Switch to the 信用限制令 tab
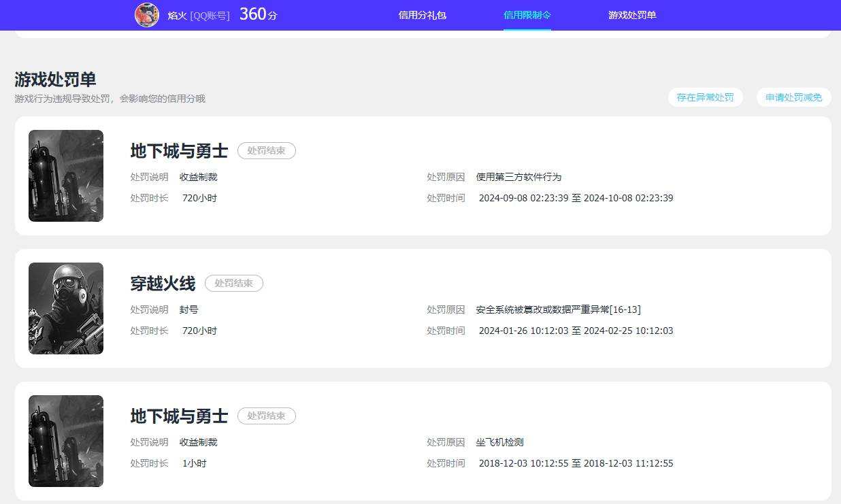841x504 pixels. (x=527, y=15)
